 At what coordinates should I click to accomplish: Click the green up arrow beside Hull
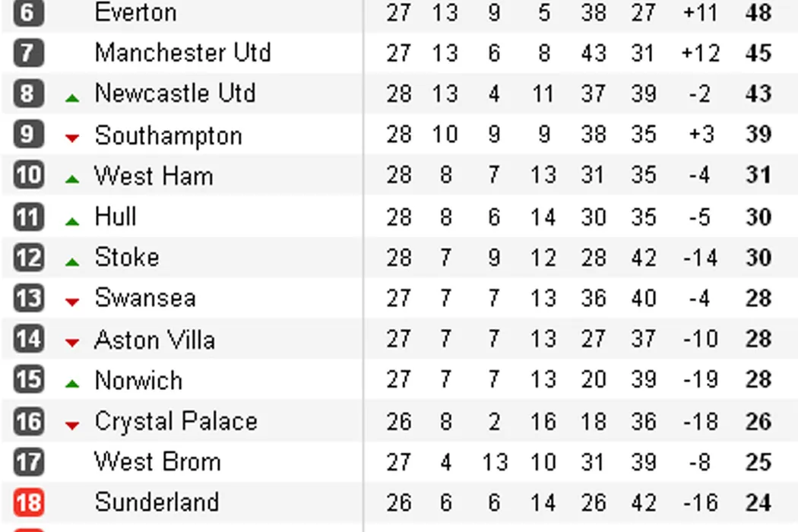[x=72, y=221]
